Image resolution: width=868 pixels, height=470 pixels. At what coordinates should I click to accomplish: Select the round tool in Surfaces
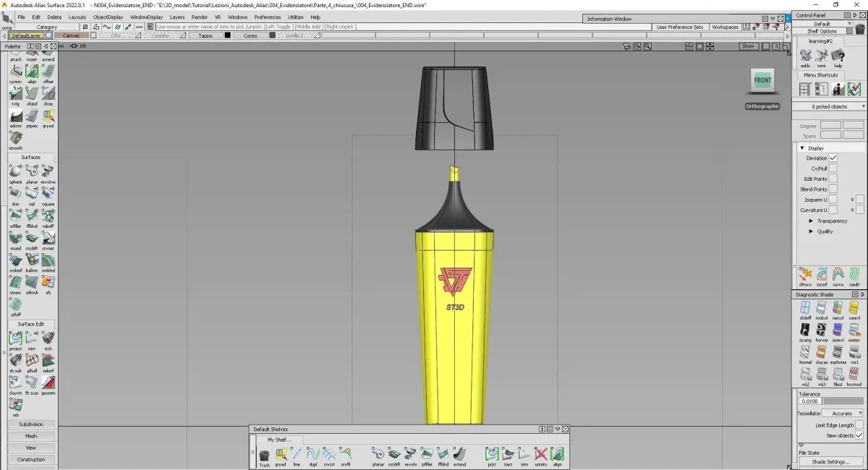[15, 238]
